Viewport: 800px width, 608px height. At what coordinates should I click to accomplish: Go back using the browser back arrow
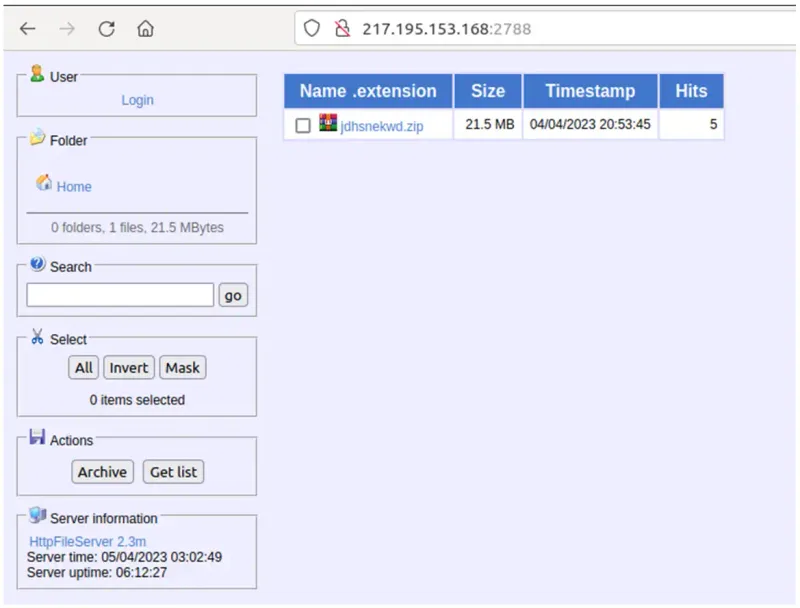coord(28,29)
